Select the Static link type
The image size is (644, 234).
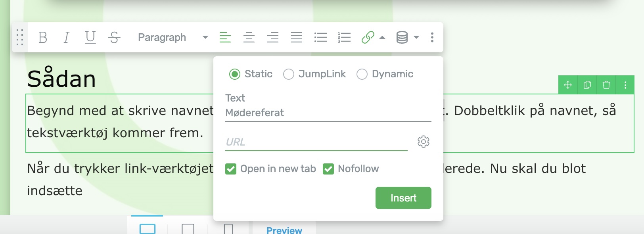(235, 74)
